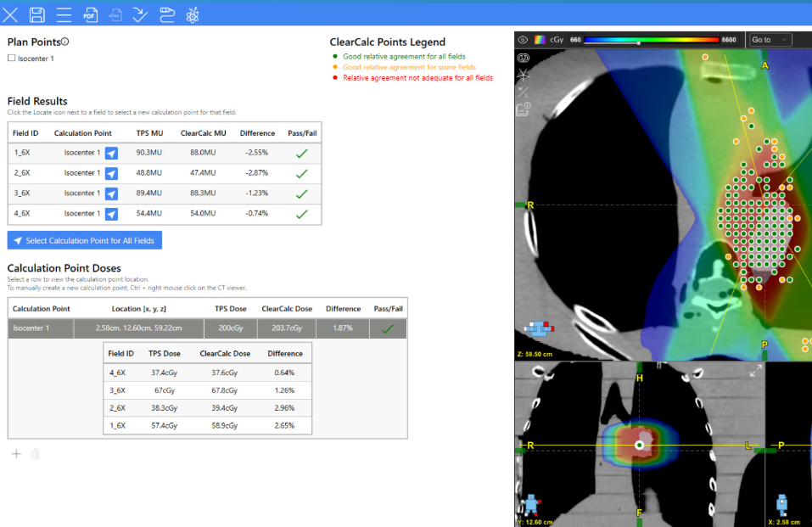Viewport: 812px width, 527px height.
Task: Click the checkmark approve icon in toolbar
Action: coord(140,15)
